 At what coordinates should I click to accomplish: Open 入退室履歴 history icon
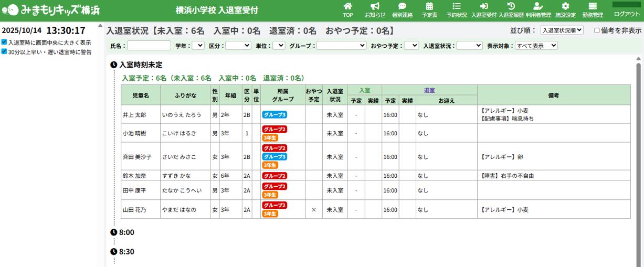[511, 9]
